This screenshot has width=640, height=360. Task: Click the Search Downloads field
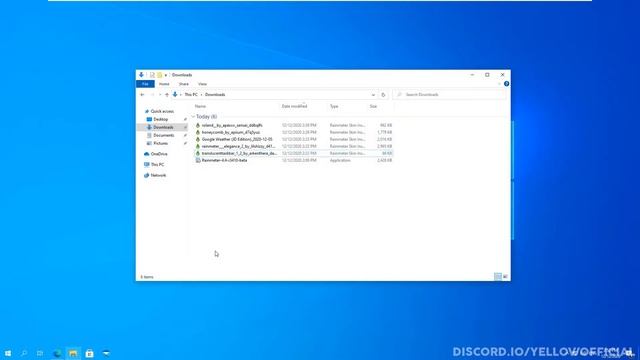[x=449, y=95]
